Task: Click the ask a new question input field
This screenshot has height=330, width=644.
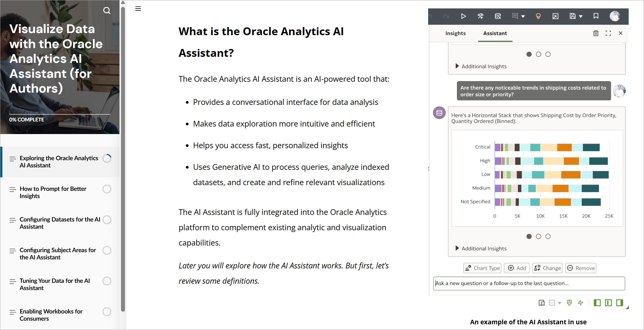Action: pos(529,283)
